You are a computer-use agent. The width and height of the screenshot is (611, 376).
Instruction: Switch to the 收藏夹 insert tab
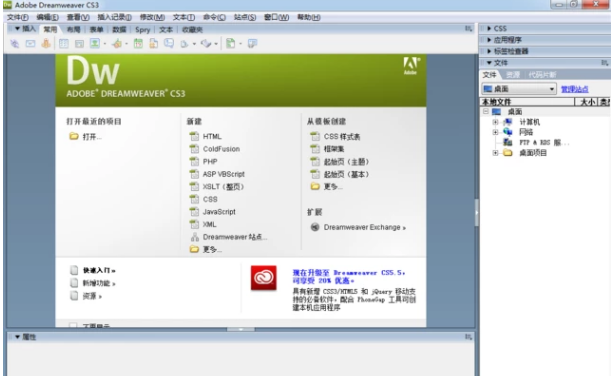[x=192, y=30]
